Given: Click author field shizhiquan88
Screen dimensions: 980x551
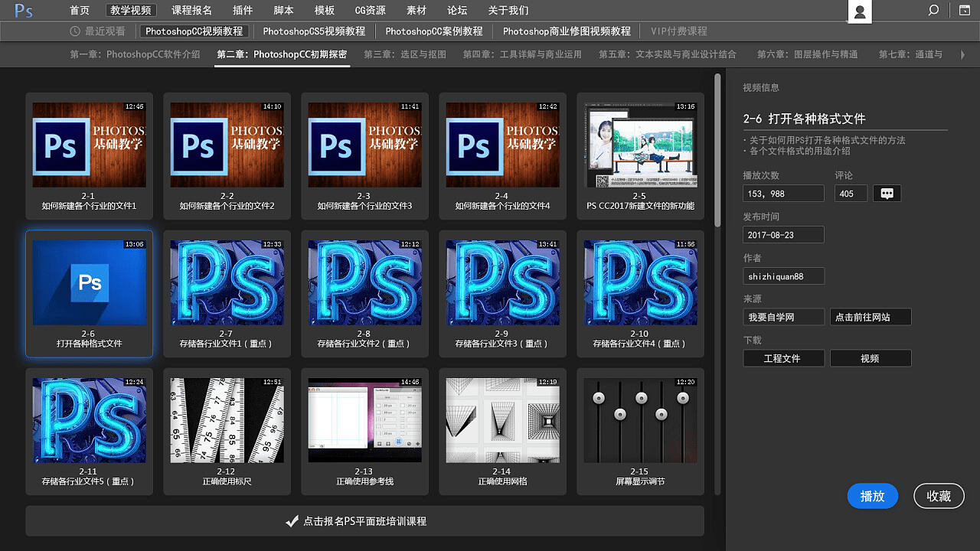Looking at the screenshot, I should (783, 276).
